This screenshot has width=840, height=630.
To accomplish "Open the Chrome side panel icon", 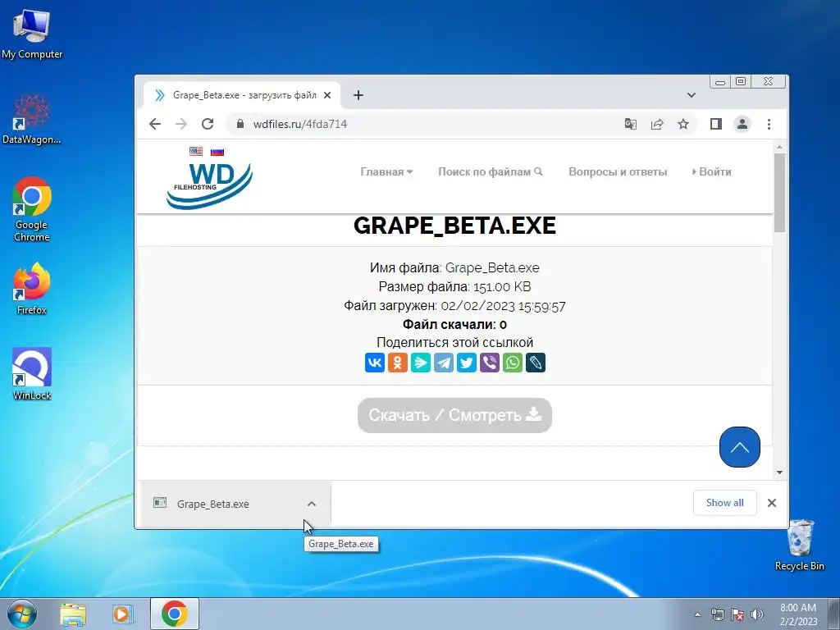I will click(x=715, y=125).
